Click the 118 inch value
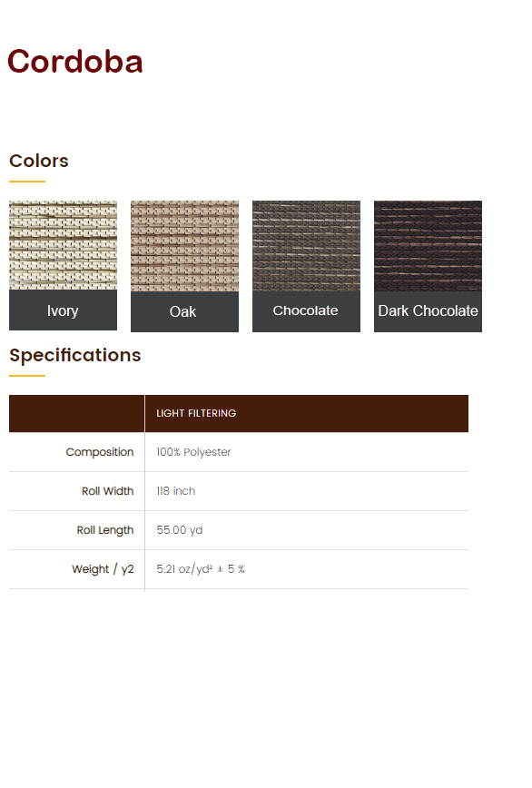Screen dimensions: 532x788 point(176,491)
